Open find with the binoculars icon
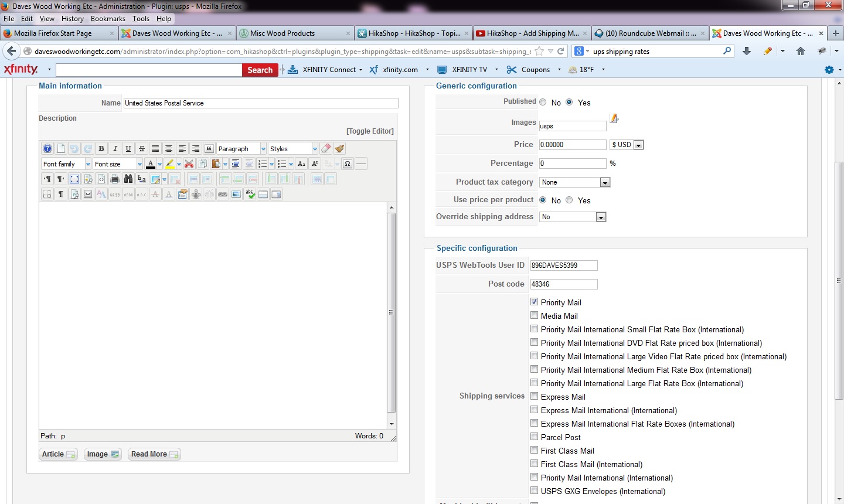Viewport: 844px width, 504px height. (128, 179)
